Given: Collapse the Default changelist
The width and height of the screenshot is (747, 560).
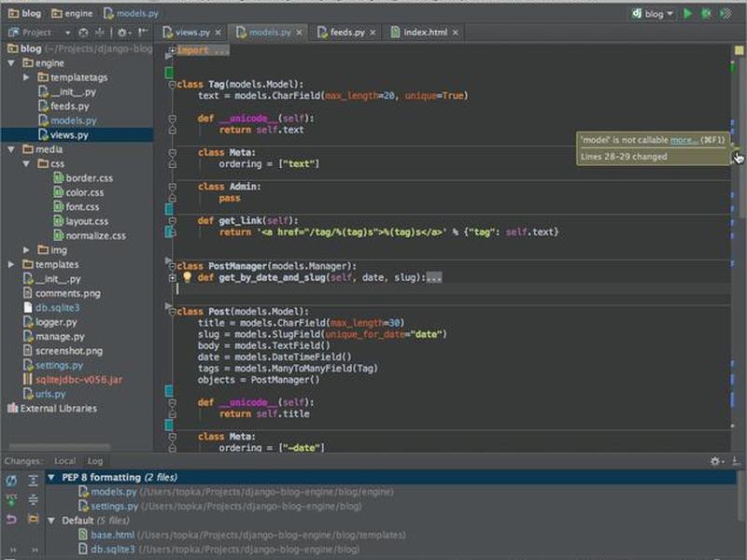Looking at the screenshot, I should 51,521.
